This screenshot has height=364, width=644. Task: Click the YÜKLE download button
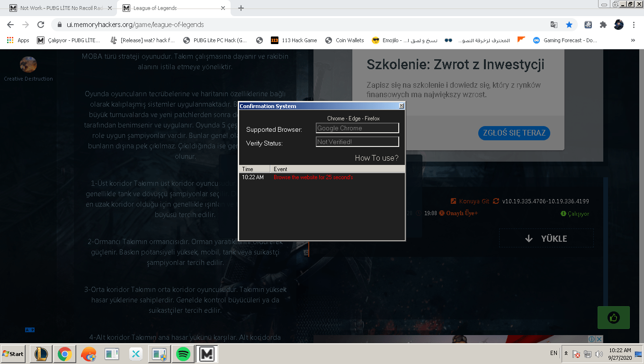546,238
